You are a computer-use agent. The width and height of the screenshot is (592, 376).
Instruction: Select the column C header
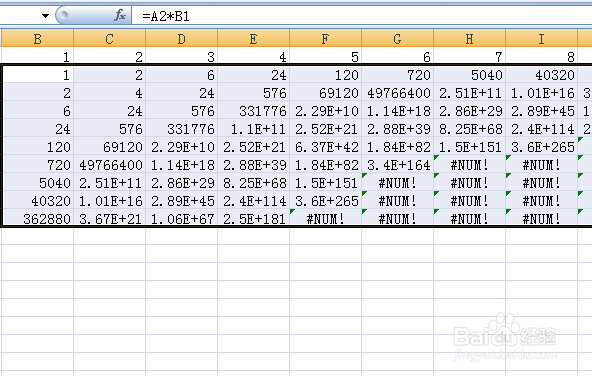[109, 39]
